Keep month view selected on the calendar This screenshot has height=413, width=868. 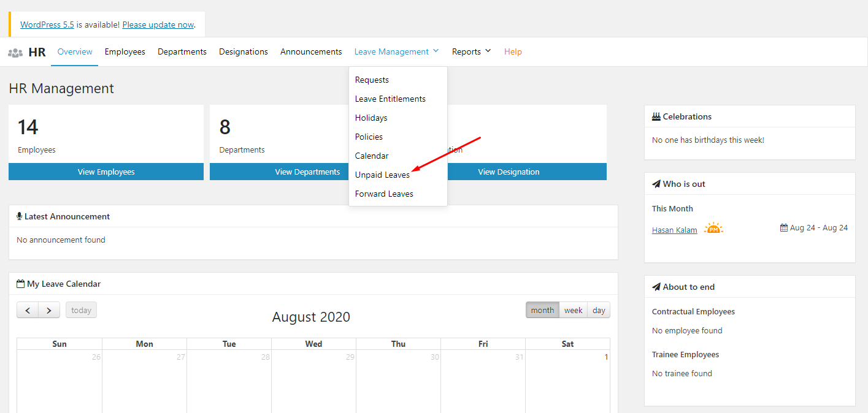click(542, 309)
